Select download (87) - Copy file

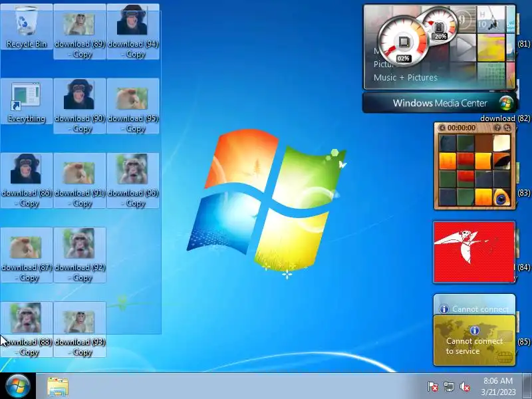27,255
